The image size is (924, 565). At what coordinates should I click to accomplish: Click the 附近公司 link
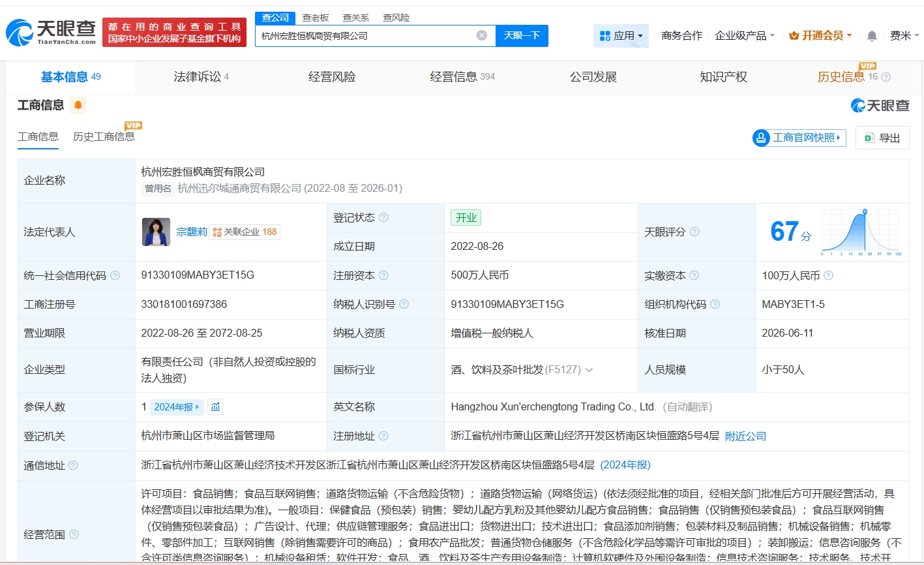[745, 436]
